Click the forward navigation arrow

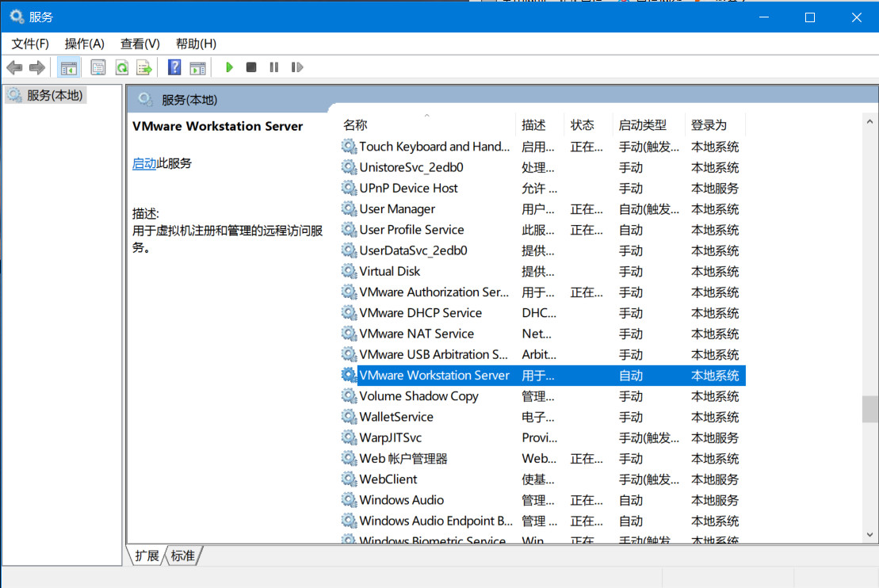tap(36, 67)
